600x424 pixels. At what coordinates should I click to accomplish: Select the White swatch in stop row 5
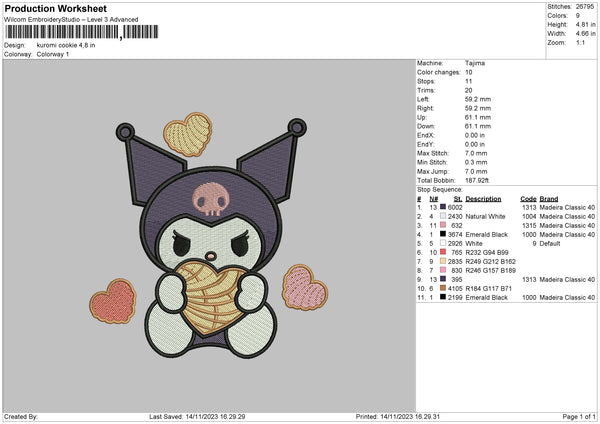[x=443, y=243]
